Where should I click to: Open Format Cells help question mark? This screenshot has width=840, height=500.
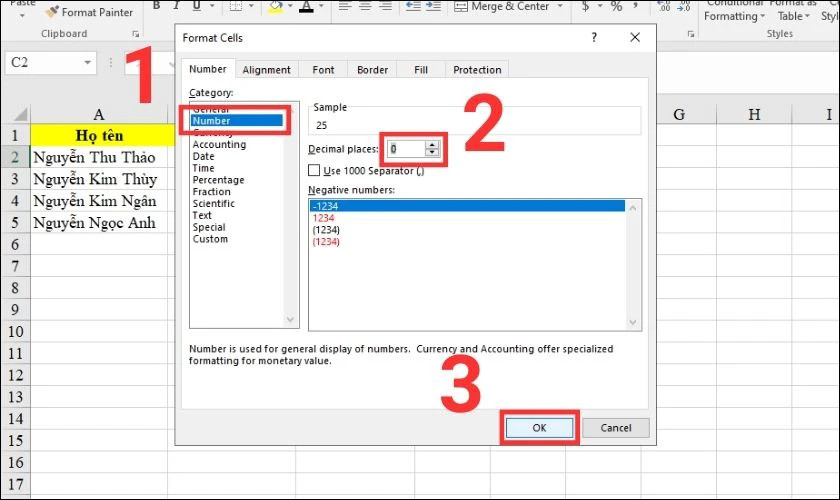click(594, 38)
